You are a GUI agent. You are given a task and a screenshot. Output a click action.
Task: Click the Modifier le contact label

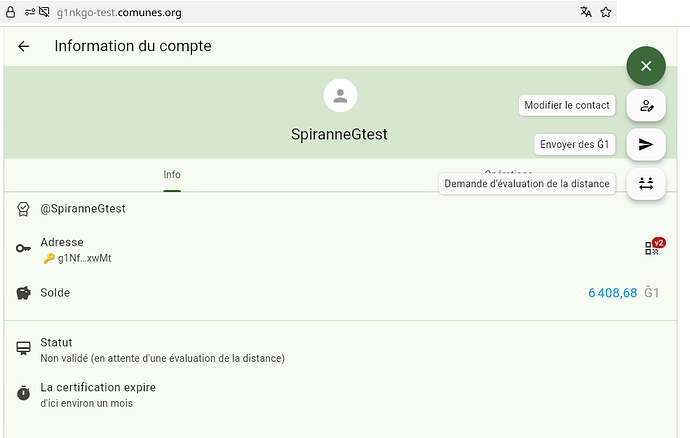coord(566,105)
